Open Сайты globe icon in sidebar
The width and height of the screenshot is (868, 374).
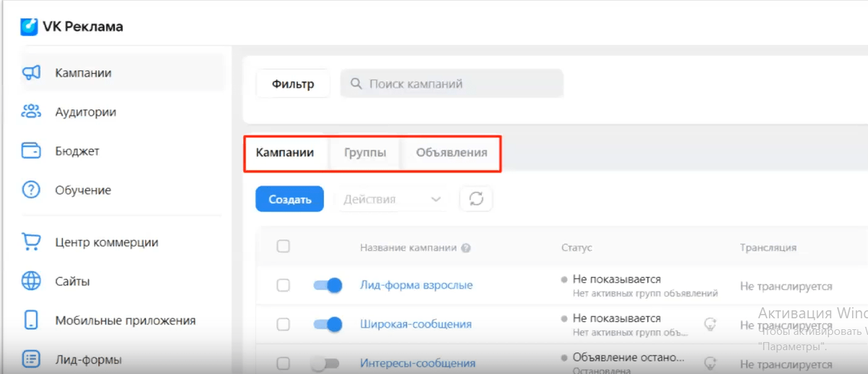pyautogui.click(x=30, y=281)
